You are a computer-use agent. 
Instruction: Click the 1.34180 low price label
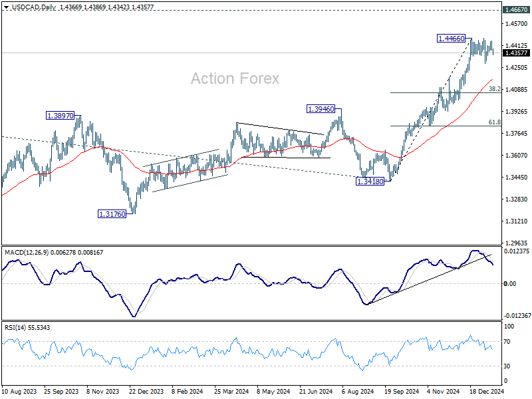point(370,182)
